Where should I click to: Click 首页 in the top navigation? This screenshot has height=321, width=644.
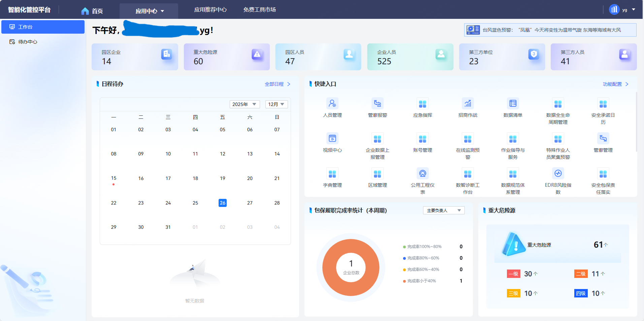click(x=97, y=11)
